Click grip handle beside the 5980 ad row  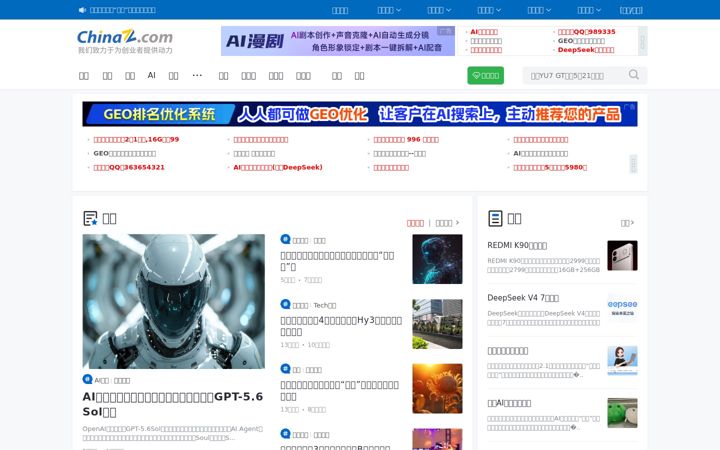point(633,164)
